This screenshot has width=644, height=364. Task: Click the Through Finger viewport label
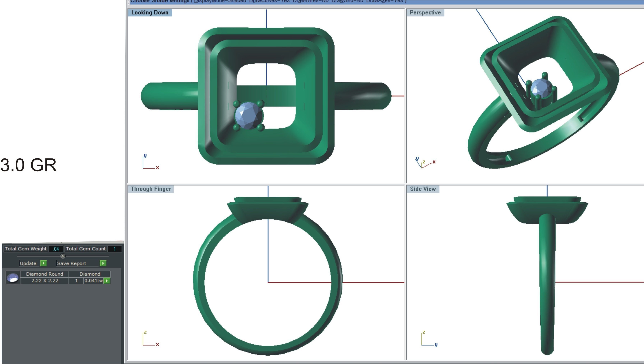151,189
